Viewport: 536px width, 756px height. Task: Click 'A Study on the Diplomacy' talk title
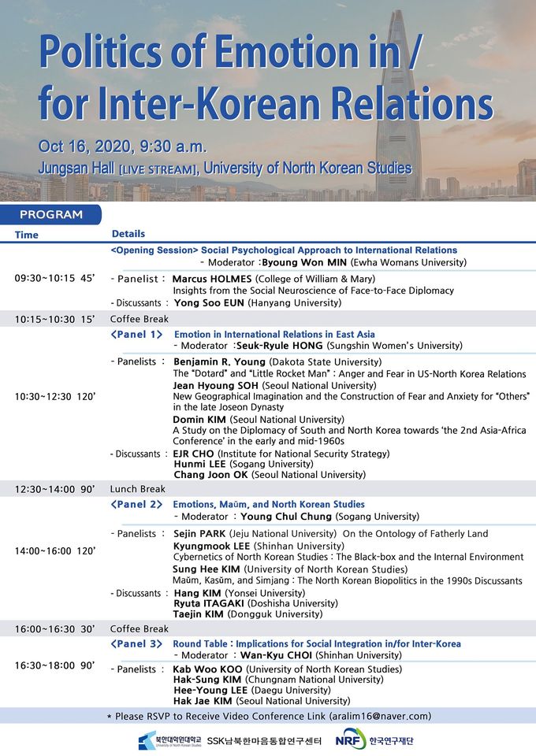[350, 435]
